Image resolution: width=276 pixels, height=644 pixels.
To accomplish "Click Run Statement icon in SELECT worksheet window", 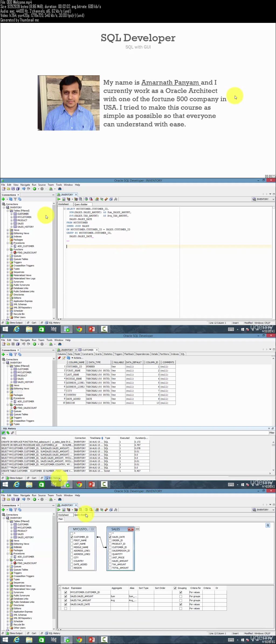I will (x=59, y=199).
